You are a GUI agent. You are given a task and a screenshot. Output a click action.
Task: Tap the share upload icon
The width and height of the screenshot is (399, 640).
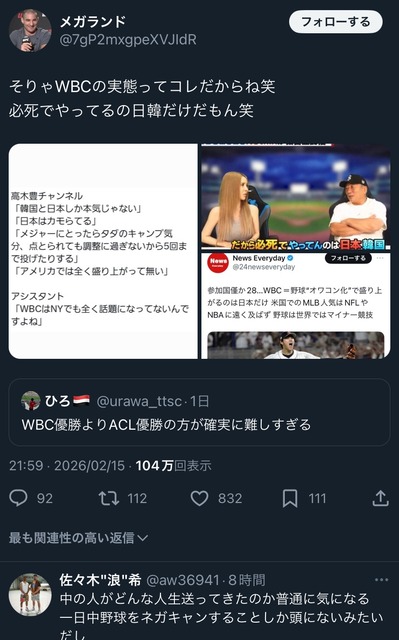coord(380,498)
